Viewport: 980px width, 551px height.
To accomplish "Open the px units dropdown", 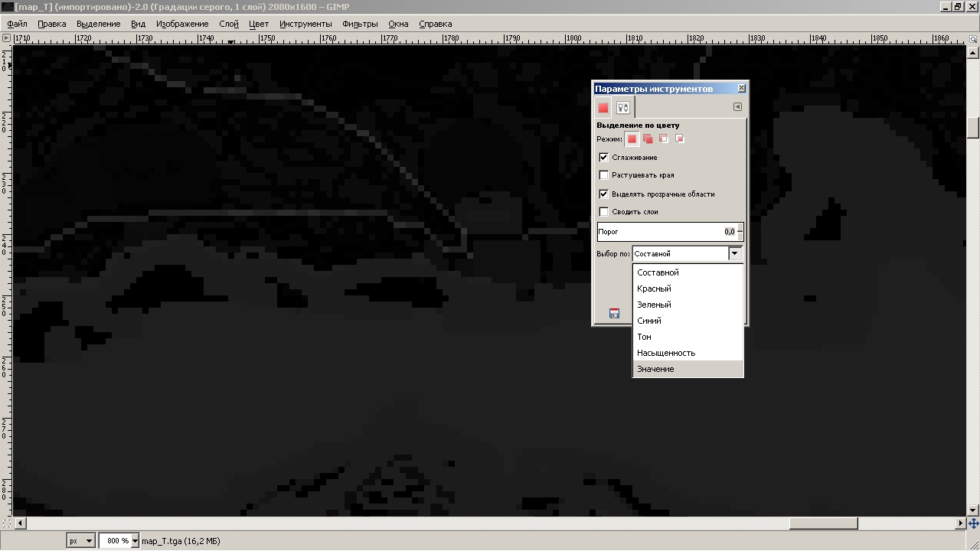I will click(81, 541).
